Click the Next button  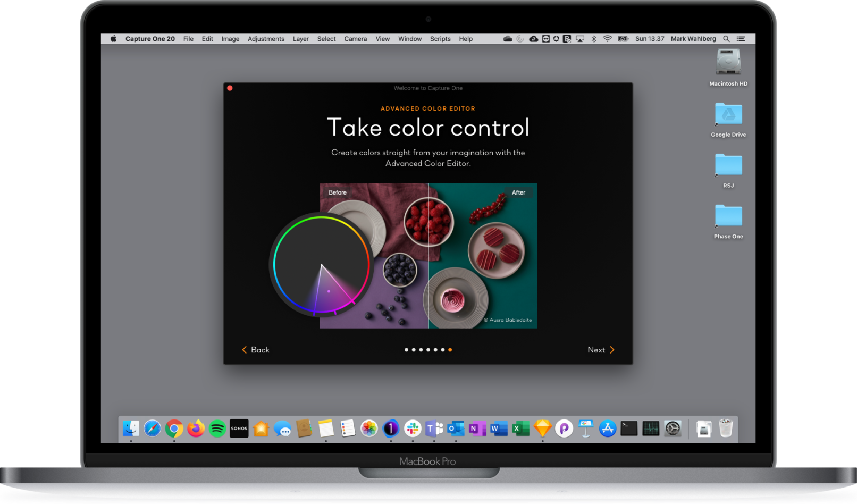click(x=600, y=350)
